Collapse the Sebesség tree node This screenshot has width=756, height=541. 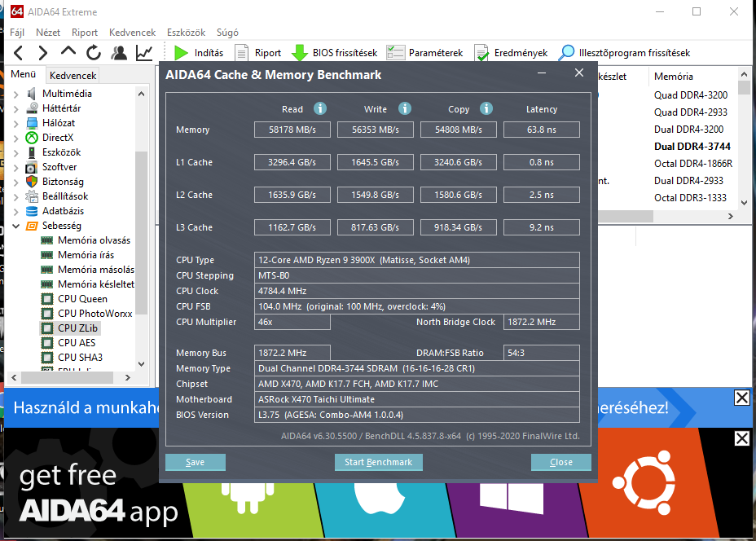click(x=16, y=226)
